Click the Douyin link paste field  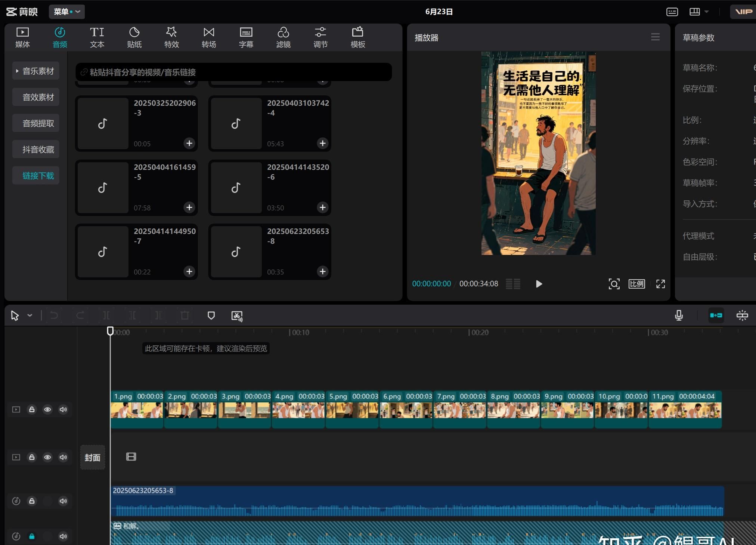point(233,72)
